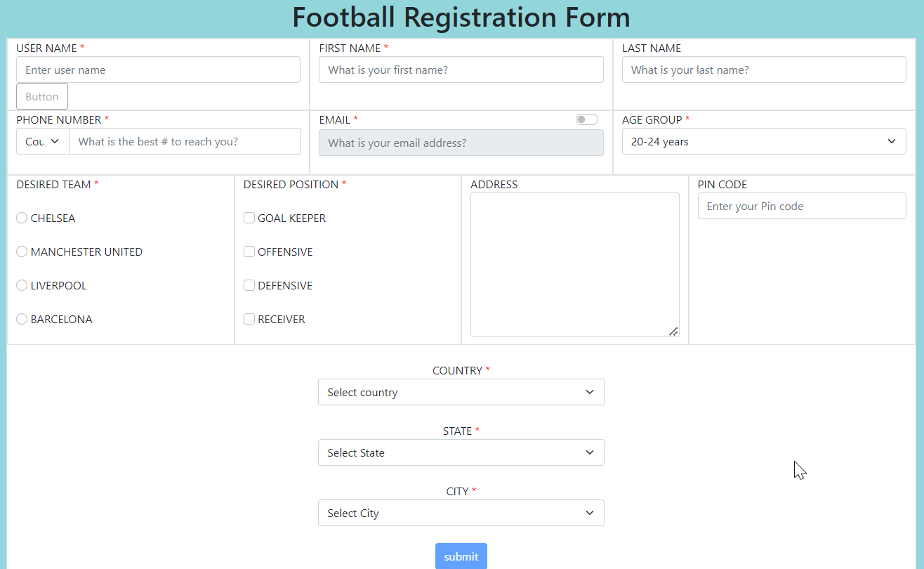Click the Pin code input box
The width and height of the screenshot is (924, 569).
point(801,206)
